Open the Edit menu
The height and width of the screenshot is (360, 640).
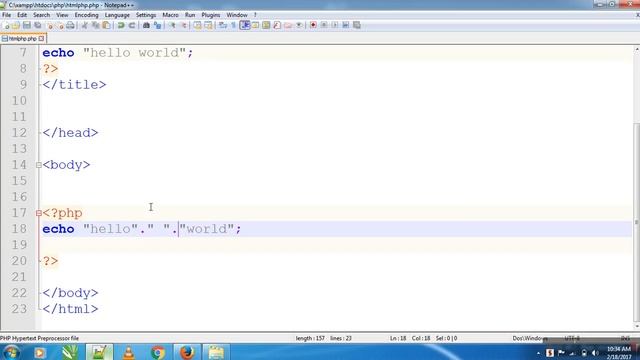point(22,15)
